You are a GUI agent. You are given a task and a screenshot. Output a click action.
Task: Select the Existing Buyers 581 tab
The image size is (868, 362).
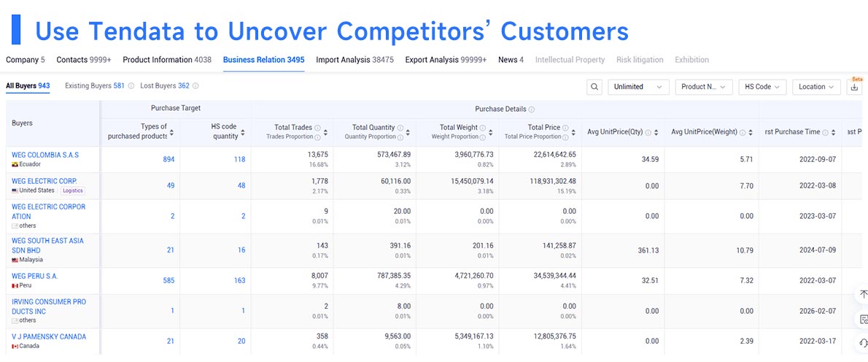[95, 86]
